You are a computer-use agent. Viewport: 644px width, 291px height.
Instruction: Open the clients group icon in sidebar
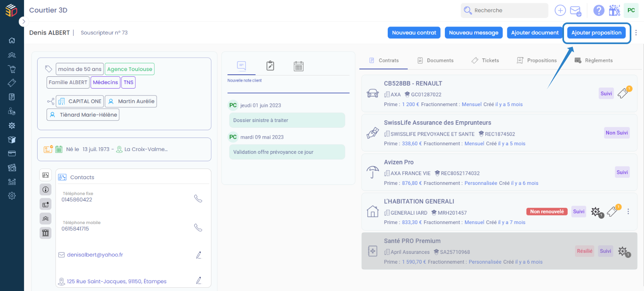[12, 55]
